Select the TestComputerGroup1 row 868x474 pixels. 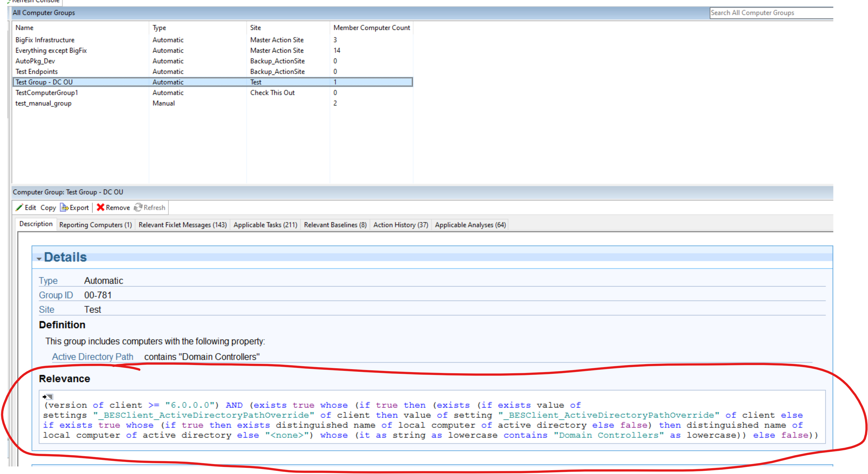(213, 93)
